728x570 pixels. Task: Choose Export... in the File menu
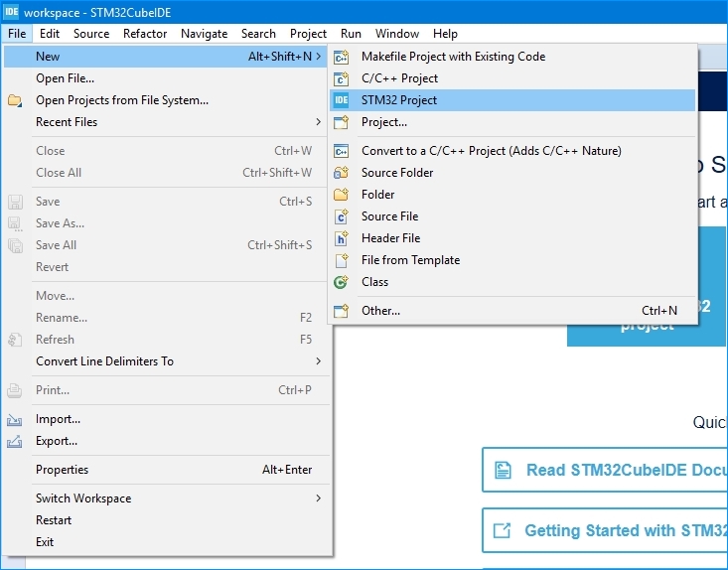[x=57, y=441]
